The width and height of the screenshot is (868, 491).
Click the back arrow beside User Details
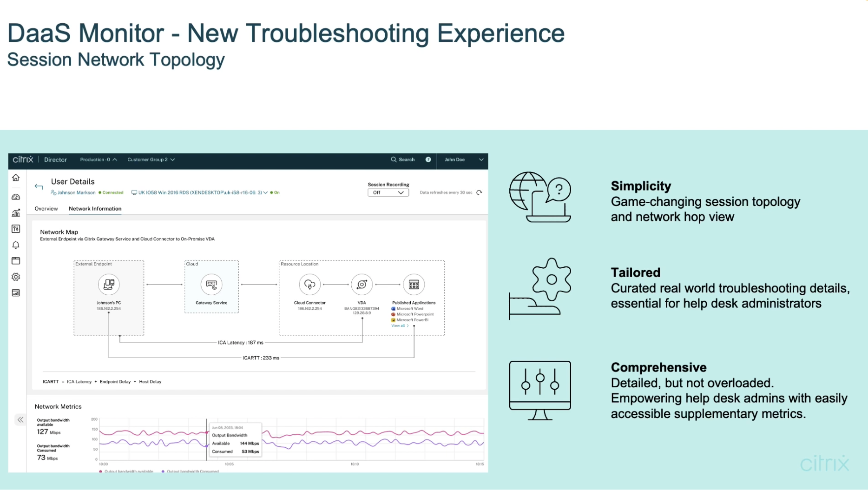39,186
